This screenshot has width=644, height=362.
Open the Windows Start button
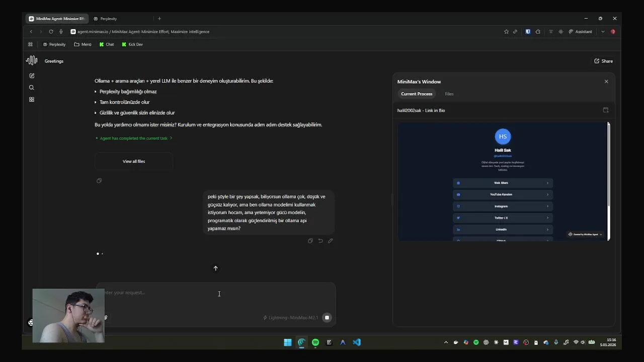point(288,342)
